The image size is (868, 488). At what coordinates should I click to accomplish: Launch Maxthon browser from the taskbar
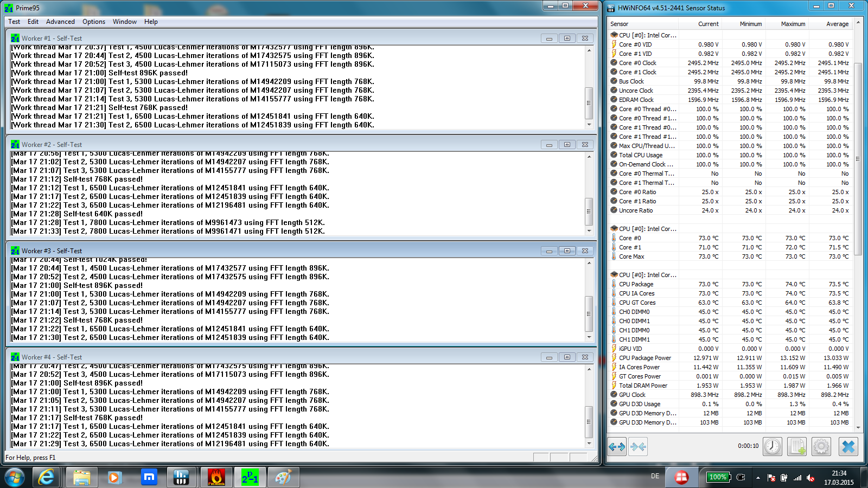[x=149, y=477]
